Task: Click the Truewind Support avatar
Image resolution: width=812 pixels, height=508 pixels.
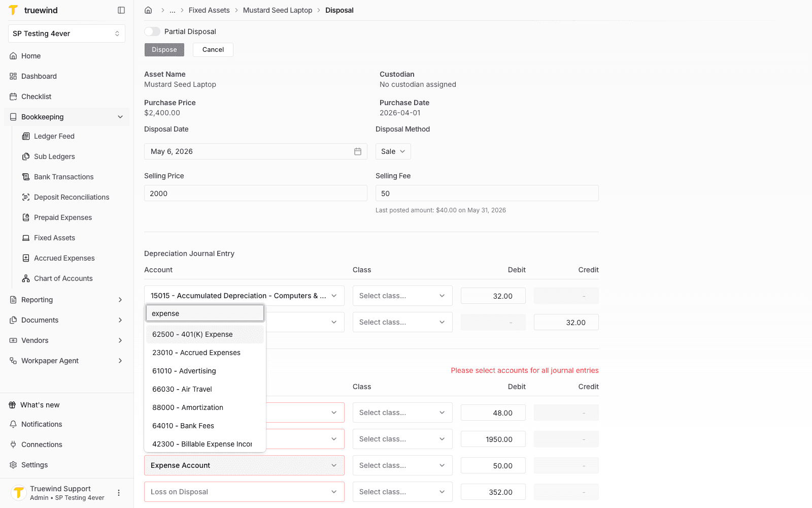Action: 19,493
